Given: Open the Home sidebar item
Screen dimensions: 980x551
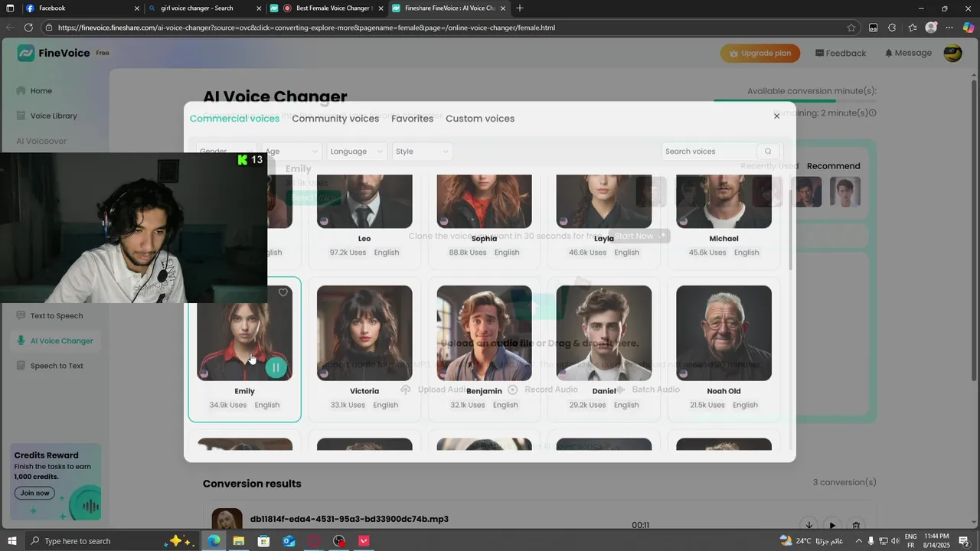Looking at the screenshot, I should [x=41, y=91].
